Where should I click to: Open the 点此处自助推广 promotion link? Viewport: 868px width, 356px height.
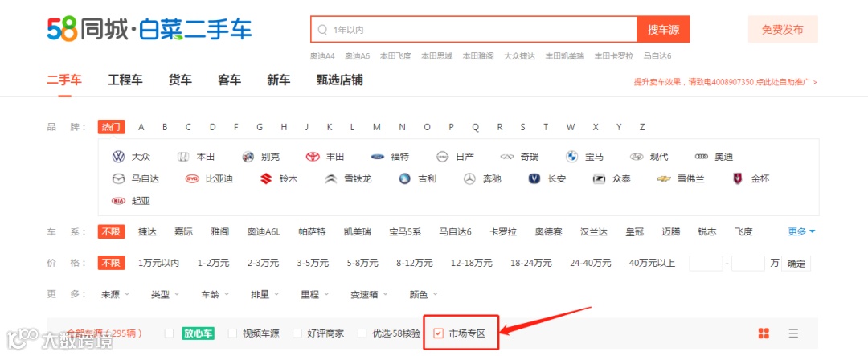787,82
